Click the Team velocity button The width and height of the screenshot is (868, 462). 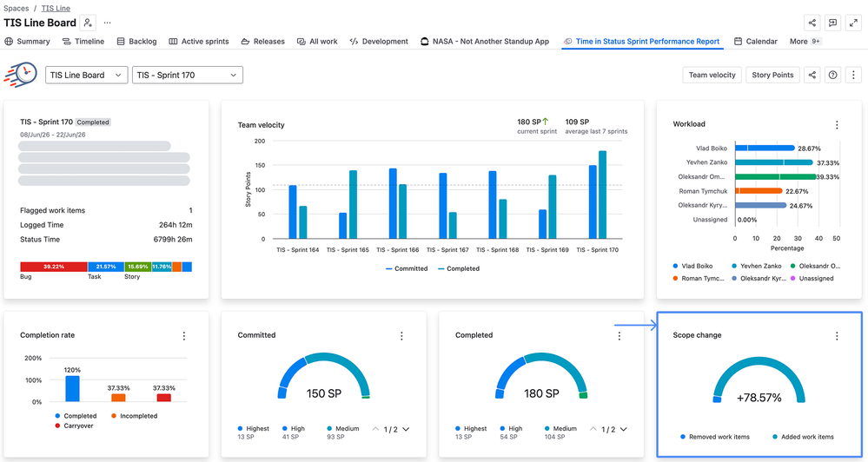[x=712, y=75]
